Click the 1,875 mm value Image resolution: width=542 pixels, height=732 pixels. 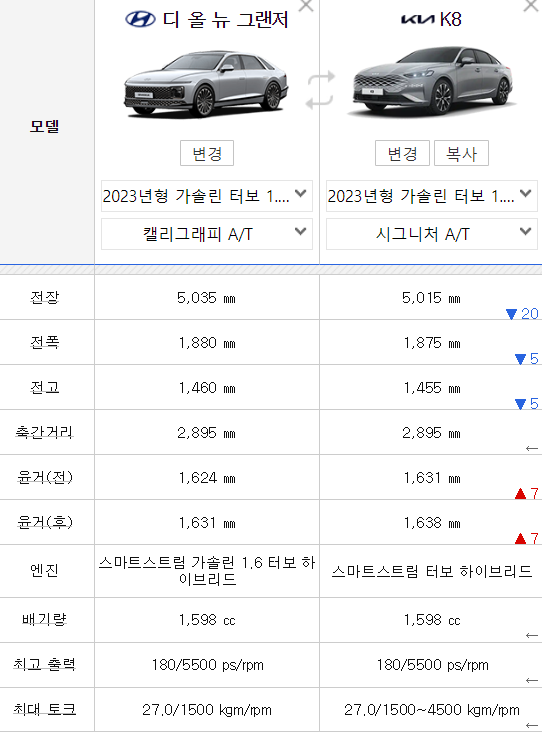tap(432, 343)
